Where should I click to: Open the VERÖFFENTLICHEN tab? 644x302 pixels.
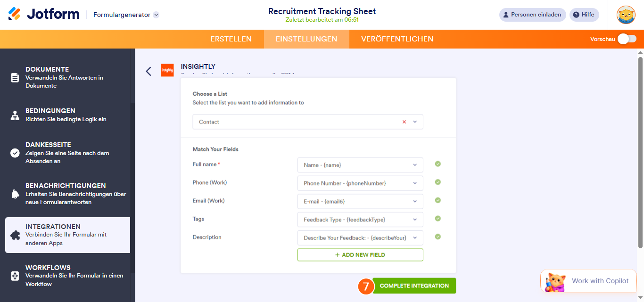point(397,39)
